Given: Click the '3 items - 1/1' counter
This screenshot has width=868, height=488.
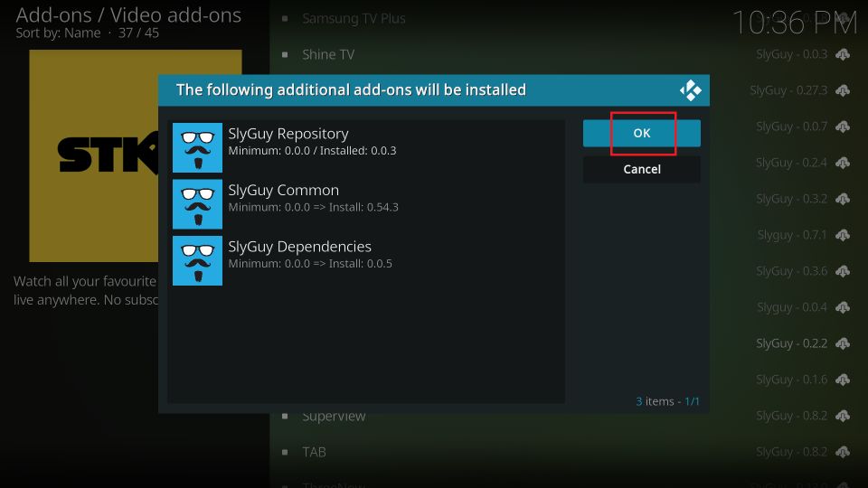Looking at the screenshot, I should coord(667,401).
